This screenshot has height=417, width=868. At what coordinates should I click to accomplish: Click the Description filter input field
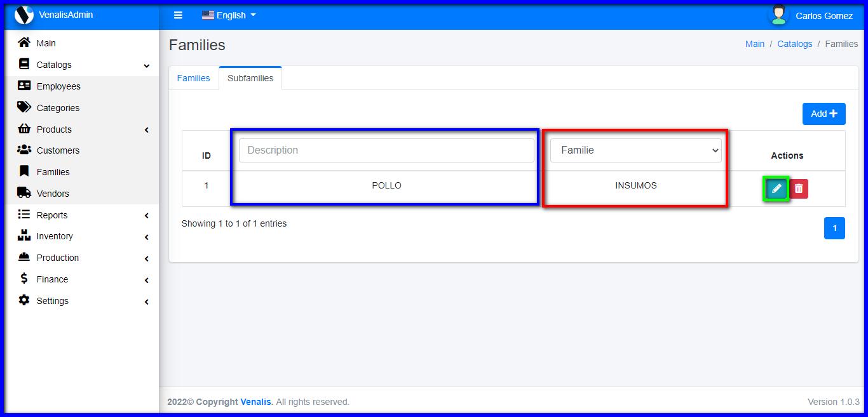click(386, 150)
